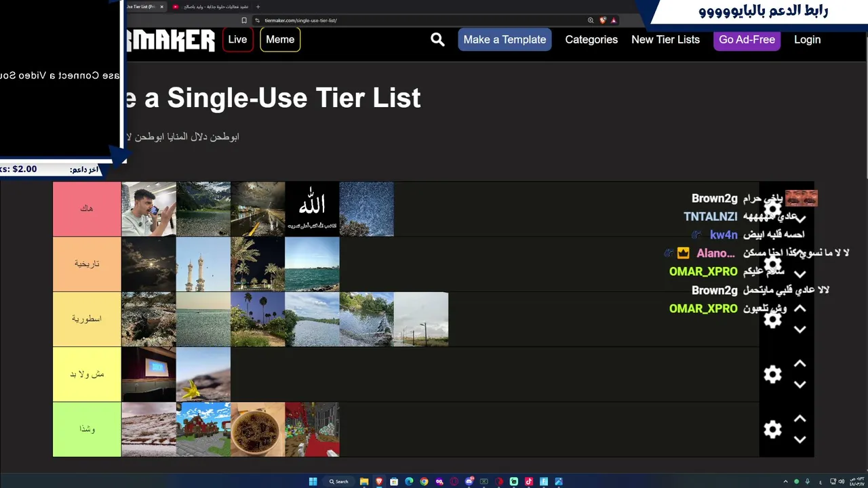Select the green وشذا tier label

point(87,429)
